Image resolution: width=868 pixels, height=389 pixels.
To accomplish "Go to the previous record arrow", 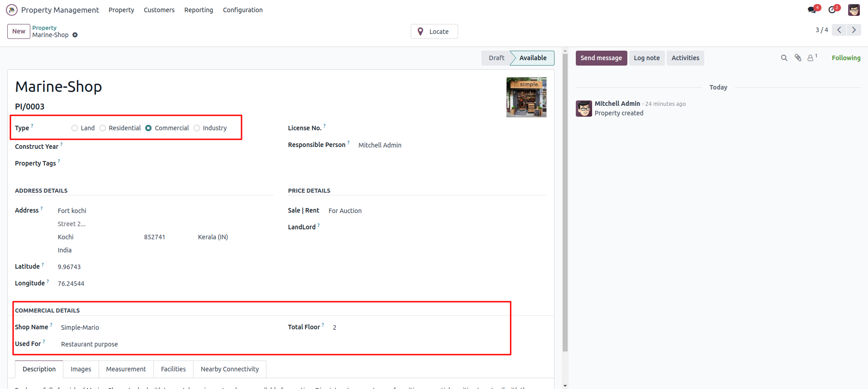I will tap(839, 30).
